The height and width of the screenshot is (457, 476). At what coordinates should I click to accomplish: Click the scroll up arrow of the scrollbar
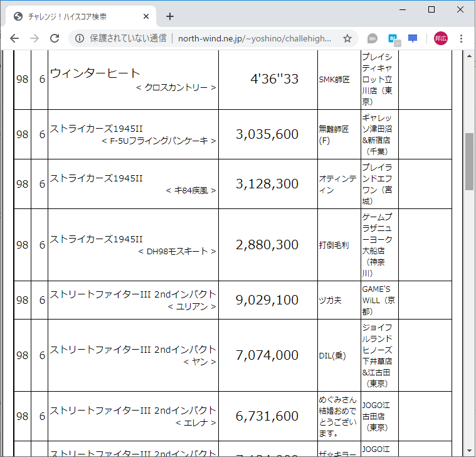click(469, 56)
